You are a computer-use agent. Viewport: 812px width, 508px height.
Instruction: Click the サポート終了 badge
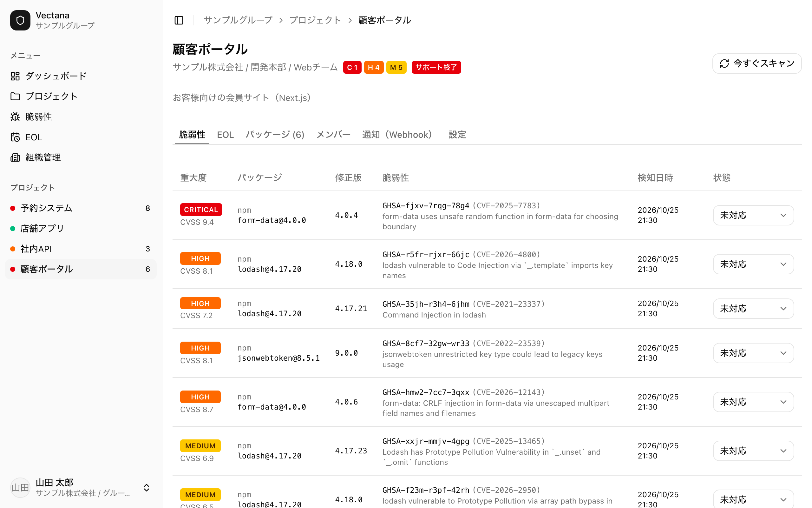pyautogui.click(x=436, y=67)
